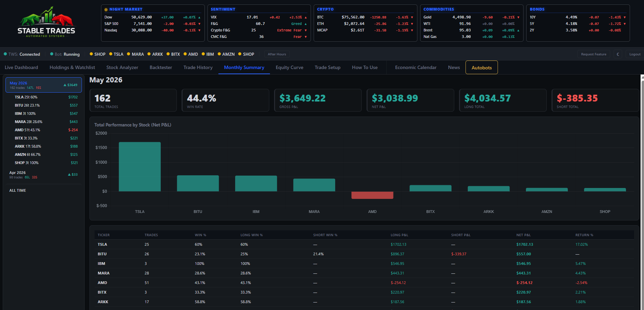The height and width of the screenshot is (310, 644).
Task: Select AMZN 6t 66.7% sidebar row
Action: (46, 154)
